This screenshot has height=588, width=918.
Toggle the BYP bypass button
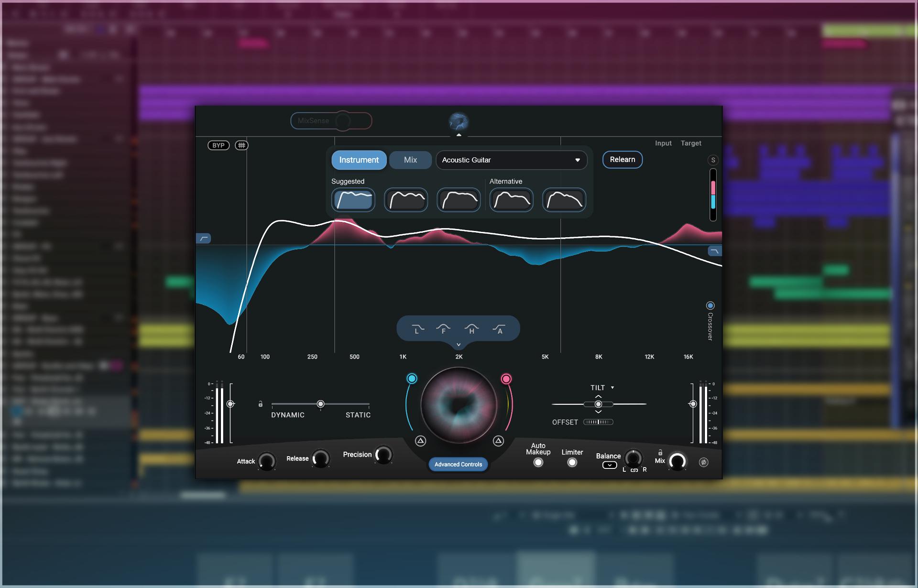click(219, 145)
